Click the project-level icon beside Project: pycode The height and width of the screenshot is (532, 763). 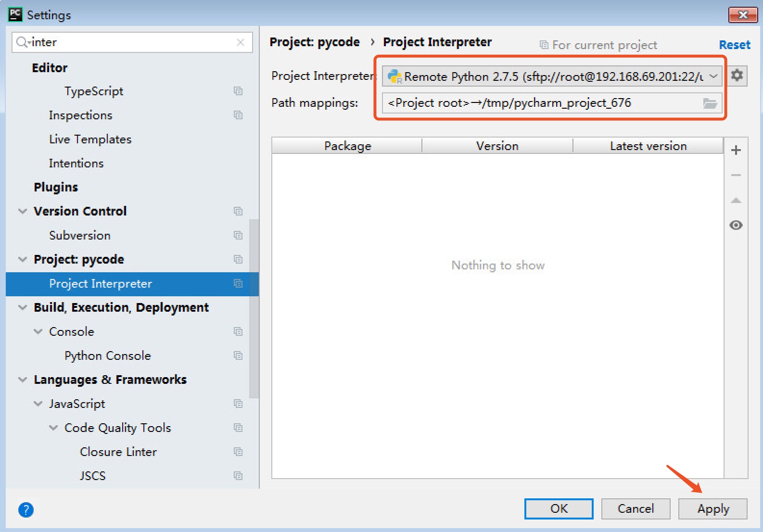[x=238, y=259]
